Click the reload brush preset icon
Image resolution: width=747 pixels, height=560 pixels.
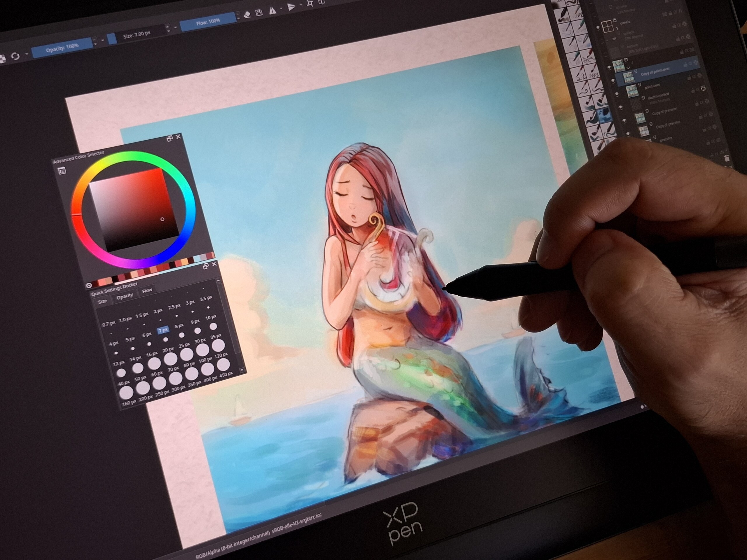point(15,56)
